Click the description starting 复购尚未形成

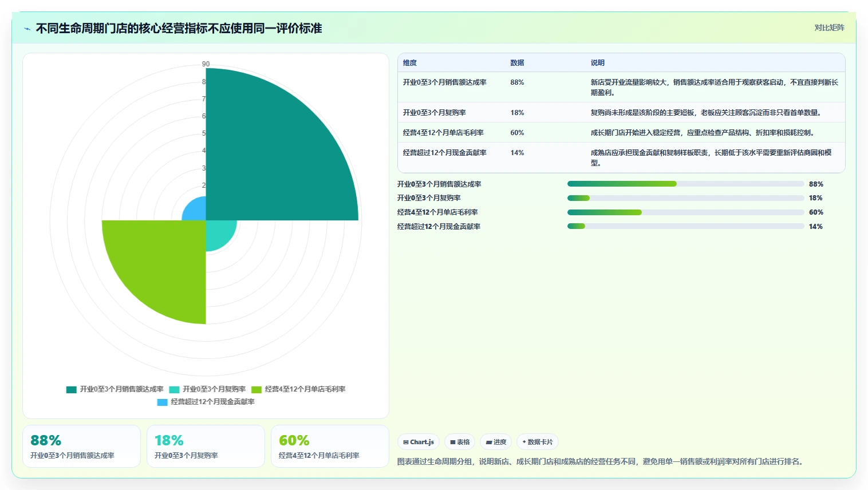707,113
